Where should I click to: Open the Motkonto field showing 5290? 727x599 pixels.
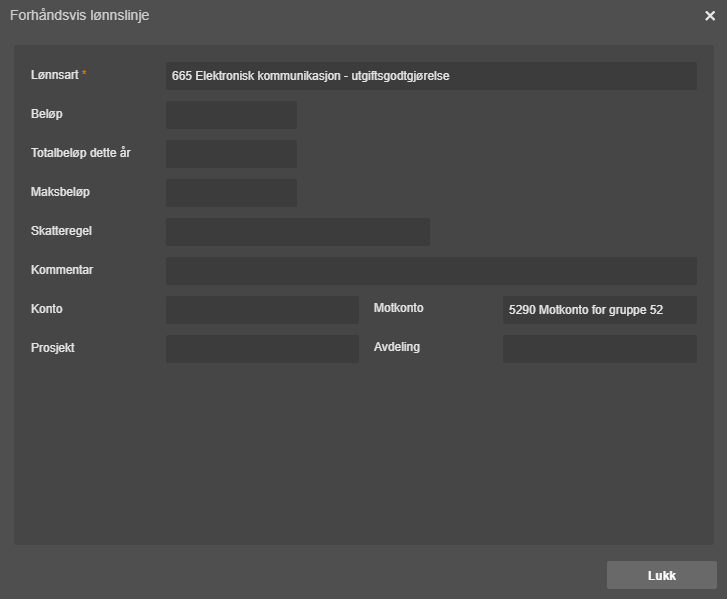[599, 310]
